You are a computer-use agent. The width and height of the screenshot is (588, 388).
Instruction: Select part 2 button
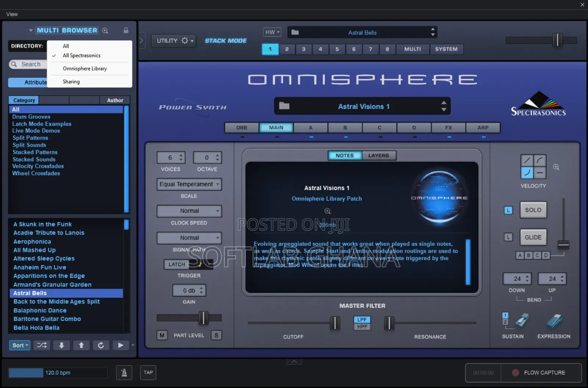pos(287,49)
